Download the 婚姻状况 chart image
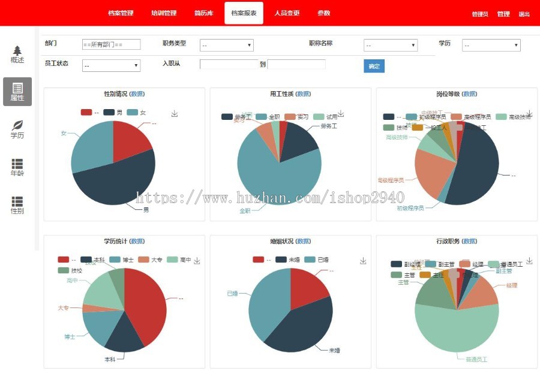 tap(363, 261)
